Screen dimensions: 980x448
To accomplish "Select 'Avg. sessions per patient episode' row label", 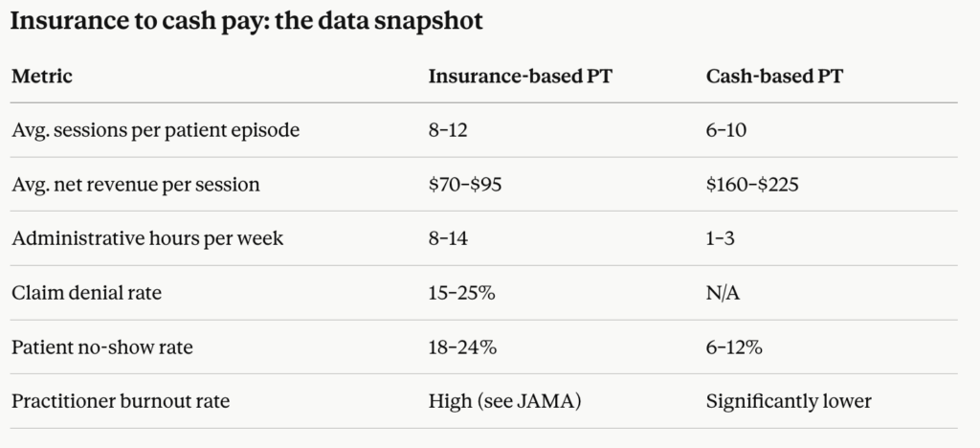I will (x=156, y=130).
